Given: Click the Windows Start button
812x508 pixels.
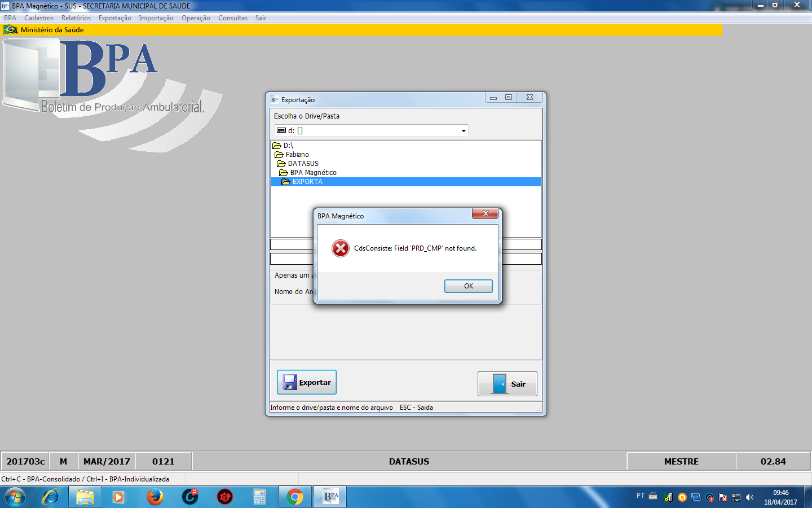Looking at the screenshot, I should pyautogui.click(x=15, y=497).
